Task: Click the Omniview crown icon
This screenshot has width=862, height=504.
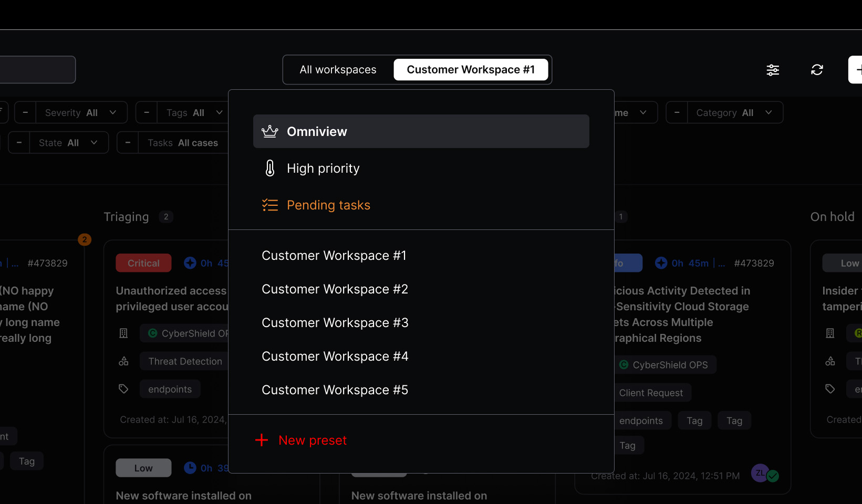Action: pyautogui.click(x=270, y=131)
